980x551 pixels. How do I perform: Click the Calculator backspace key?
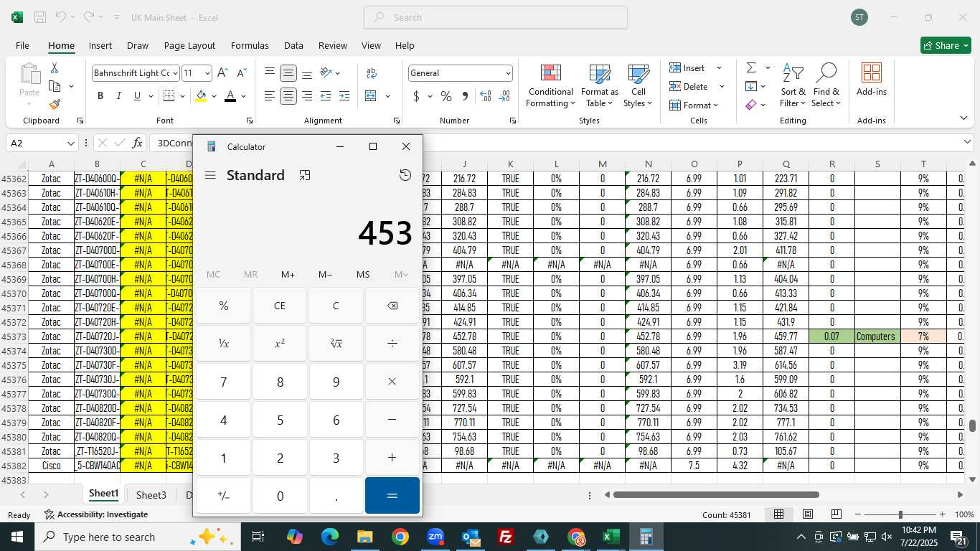click(392, 306)
